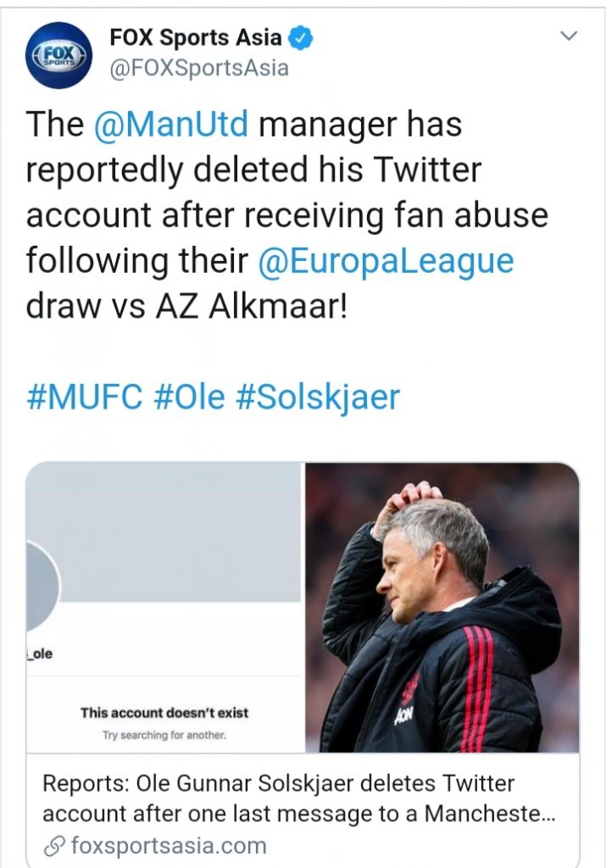Click the link chain icon beside foxsportsasia.com

click(x=54, y=845)
